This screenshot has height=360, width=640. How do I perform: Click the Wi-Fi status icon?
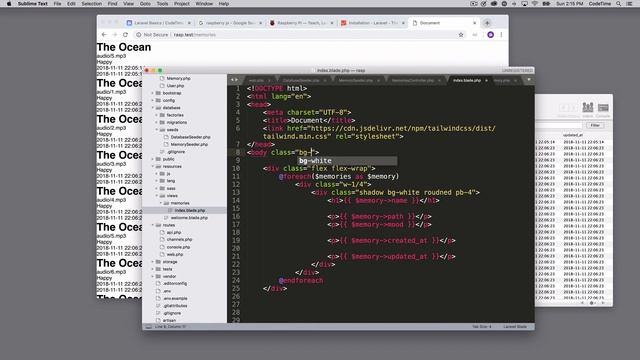pyautogui.click(x=535, y=4)
